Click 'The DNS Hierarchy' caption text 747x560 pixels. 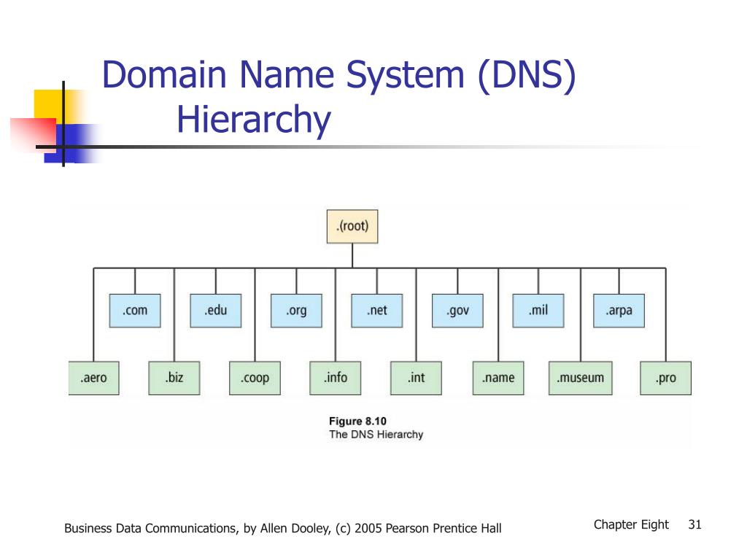[x=376, y=435]
